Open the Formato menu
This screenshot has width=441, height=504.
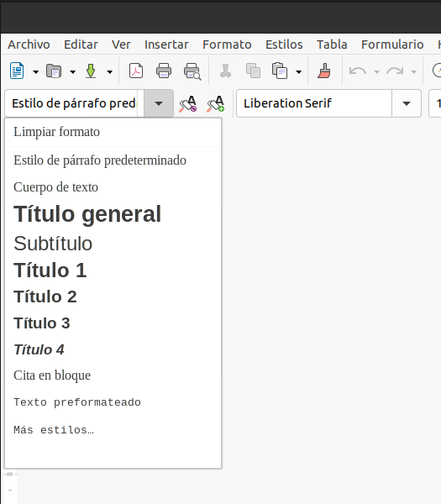pos(227,45)
